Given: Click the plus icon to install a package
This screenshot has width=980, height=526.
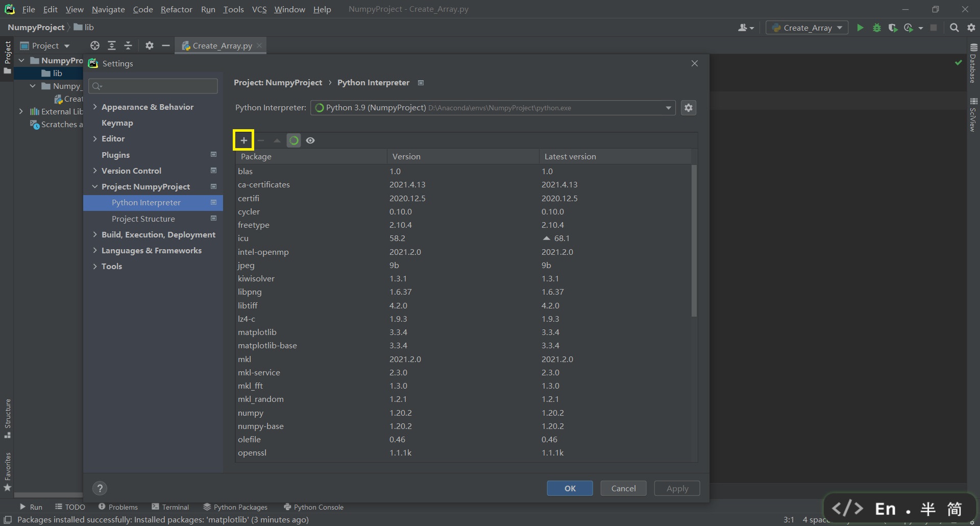Looking at the screenshot, I should click(x=243, y=140).
